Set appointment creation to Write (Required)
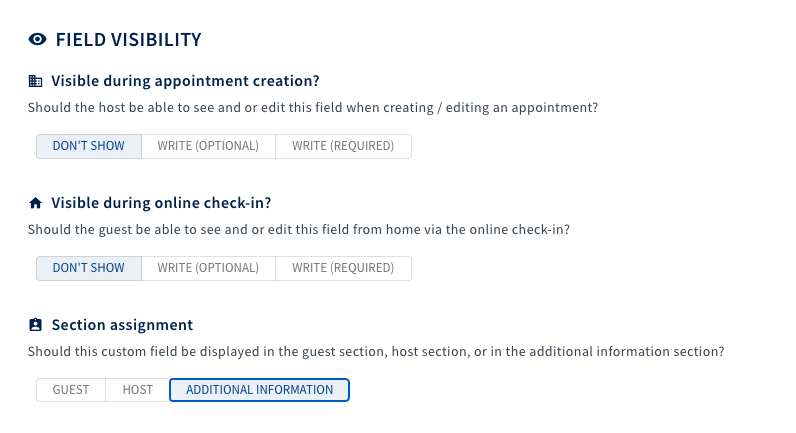Screen dimensions: 796x433 click(343, 146)
